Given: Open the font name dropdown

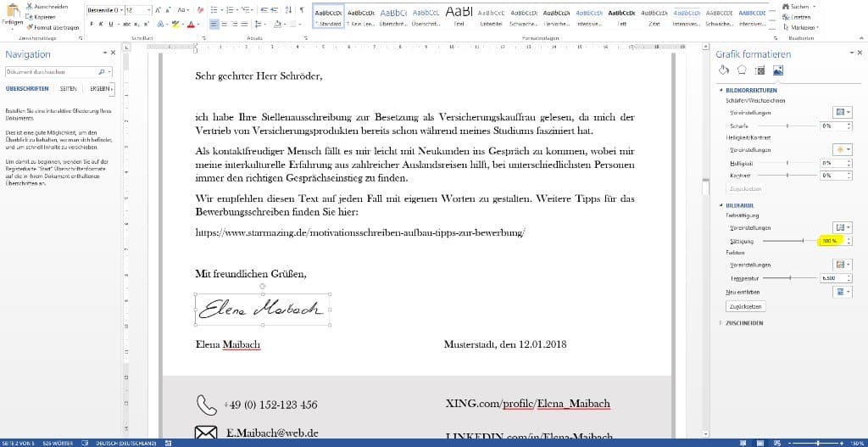Looking at the screenshot, I should click(120, 10).
